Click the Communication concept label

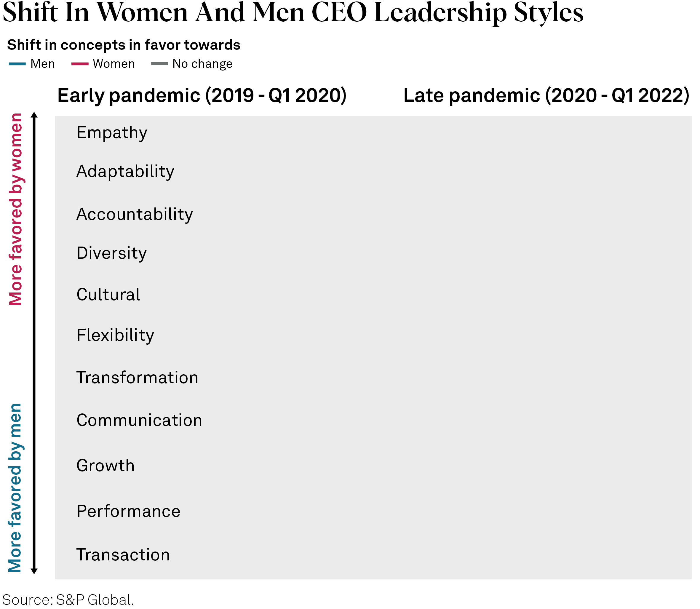[x=139, y=421]
